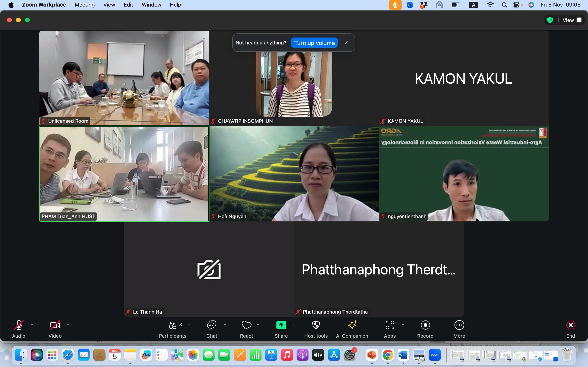This screenshot has height=367, width=588.
Task: Open the More options icon
Action: click(459, 325)
